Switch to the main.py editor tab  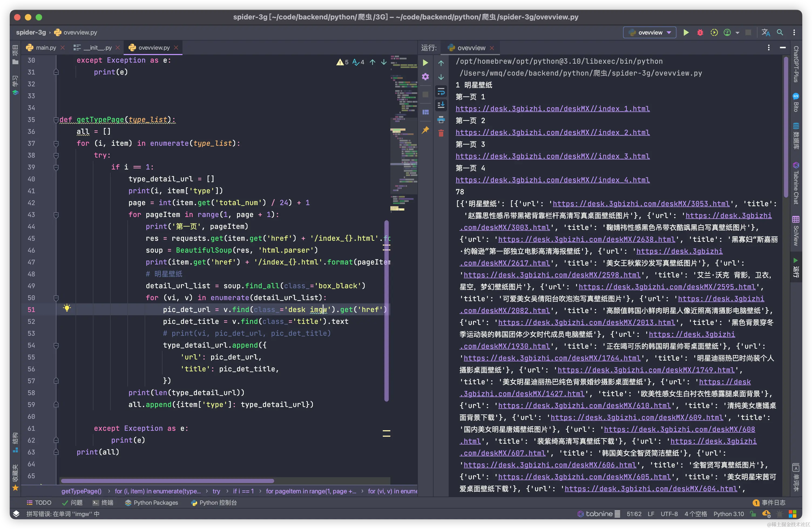[46, 48]
